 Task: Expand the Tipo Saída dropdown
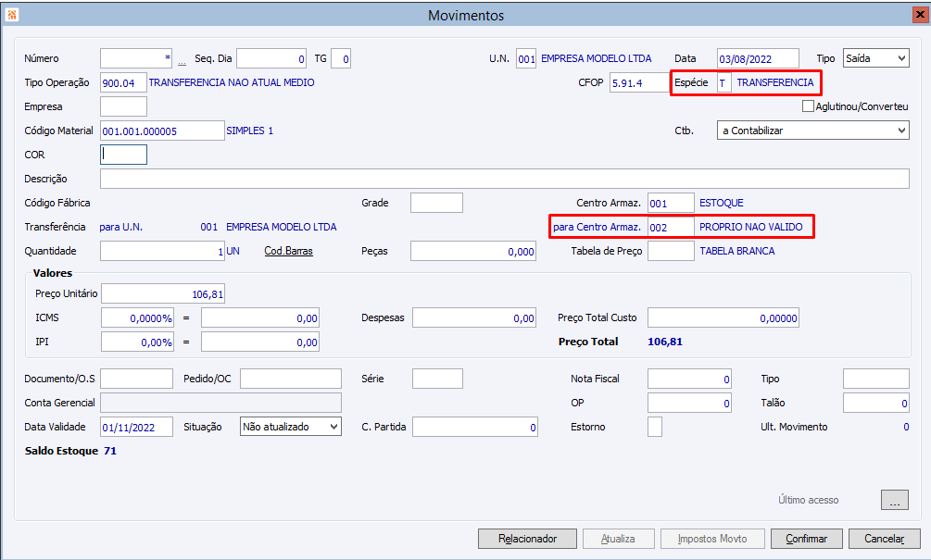click(x=875, y=58)
